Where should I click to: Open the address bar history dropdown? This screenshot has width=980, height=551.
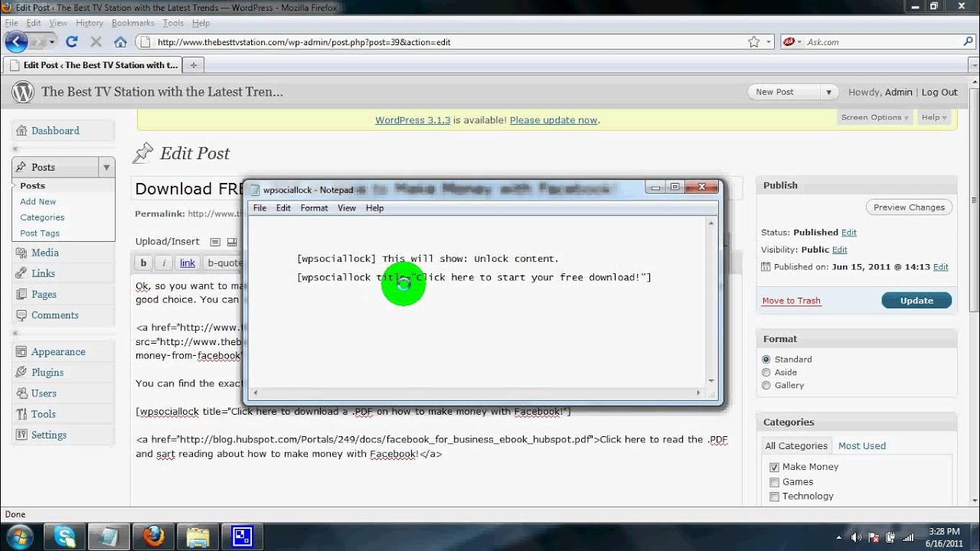pyautogui.click(x=769, y=42)
